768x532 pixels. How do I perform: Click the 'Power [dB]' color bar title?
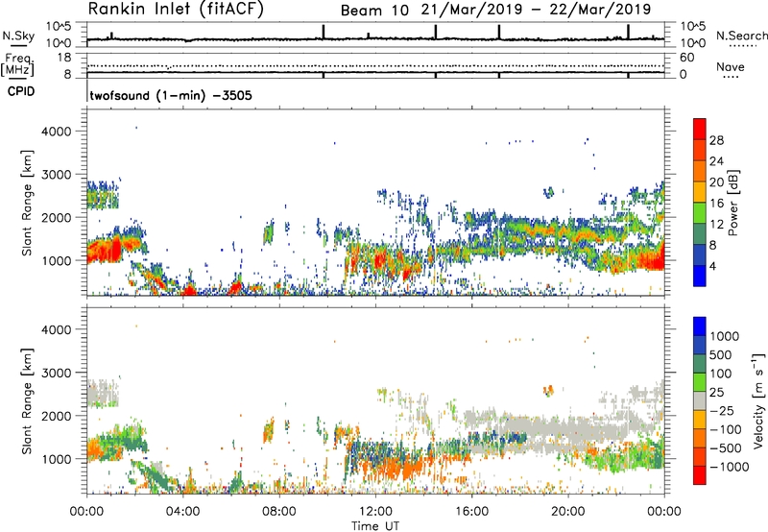tap(733, 203)
